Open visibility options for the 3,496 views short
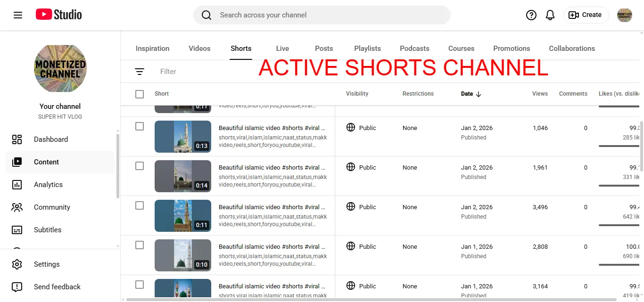The width and height of the screenshot is (644, 302). 361,207
